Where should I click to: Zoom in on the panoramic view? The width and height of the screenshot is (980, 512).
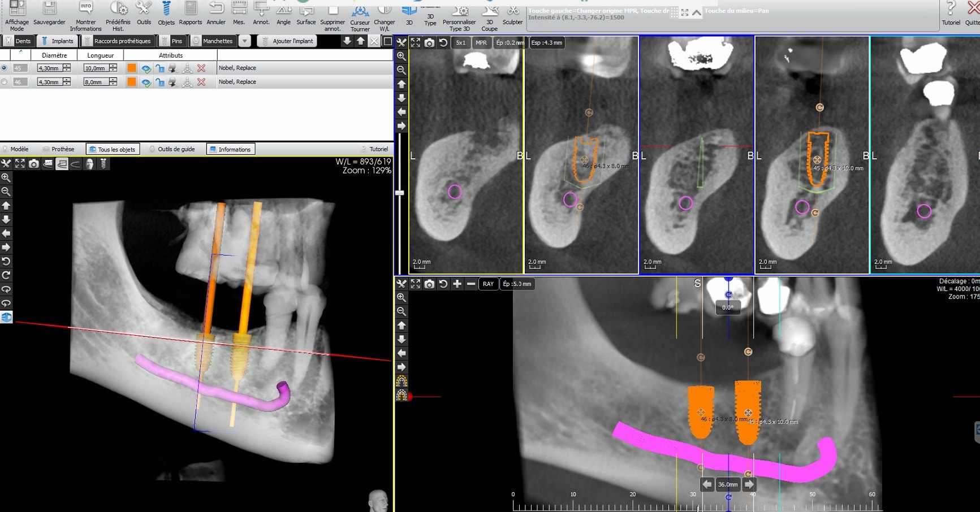click(402, 297)
